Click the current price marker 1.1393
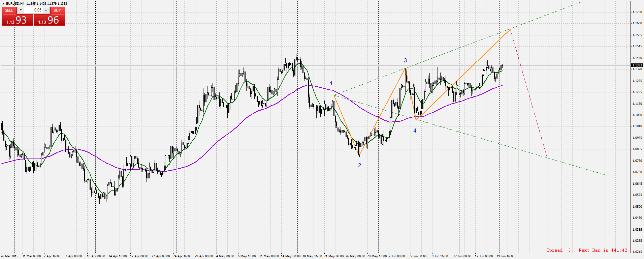Image resolution: width=644 pixels, height=259 pixels. click(x=637, y=65)
